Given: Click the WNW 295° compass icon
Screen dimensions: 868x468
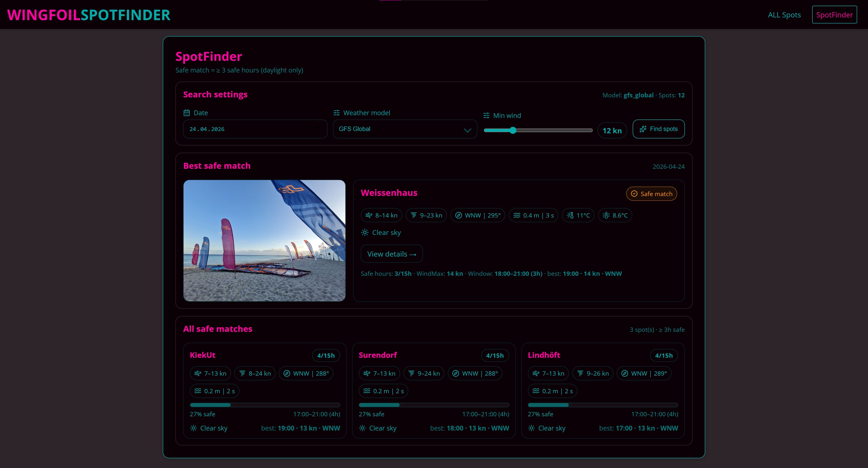Looking at the screenshot, I should pos(458,215).
